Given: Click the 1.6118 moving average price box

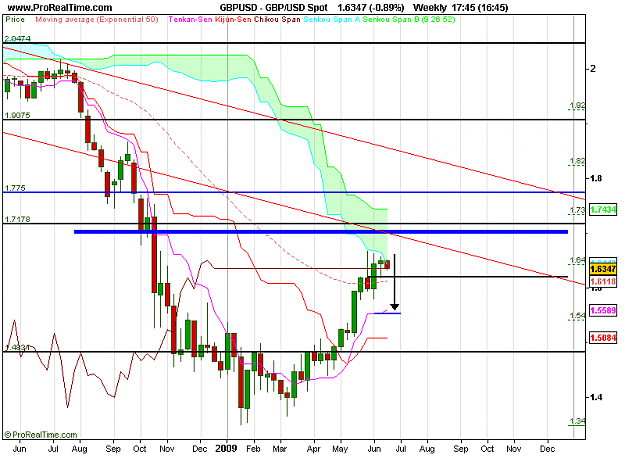Looking at the screenshot, I should click(x=603, y=281).
